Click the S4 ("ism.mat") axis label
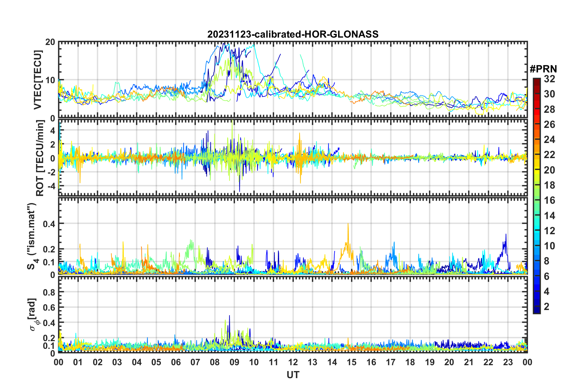586x392 pixels. pyautogui.click(x=32, y=236)
